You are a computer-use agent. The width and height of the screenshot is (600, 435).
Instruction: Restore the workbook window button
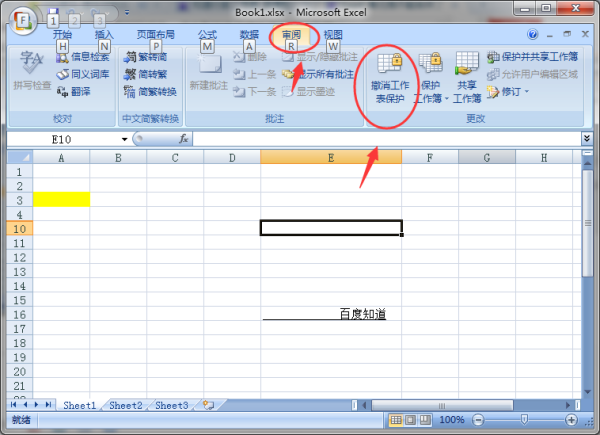(x=567, y=34)
